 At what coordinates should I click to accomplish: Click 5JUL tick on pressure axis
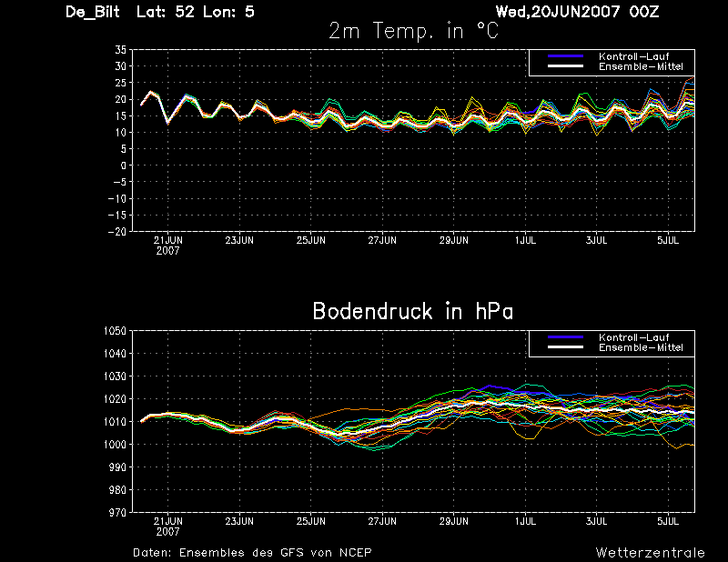668,521
